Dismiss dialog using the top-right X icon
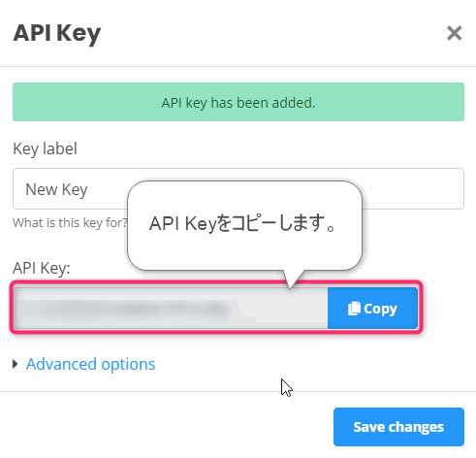Screen dimensions: 476x458 (454, 33)
